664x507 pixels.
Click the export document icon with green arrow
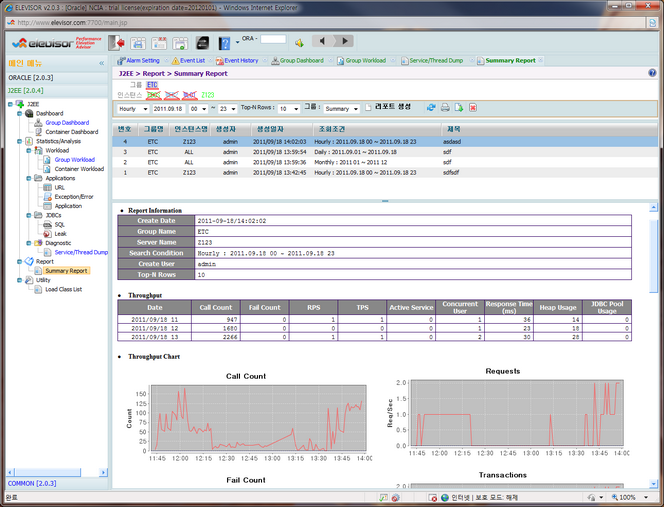[x=459, y=108]
